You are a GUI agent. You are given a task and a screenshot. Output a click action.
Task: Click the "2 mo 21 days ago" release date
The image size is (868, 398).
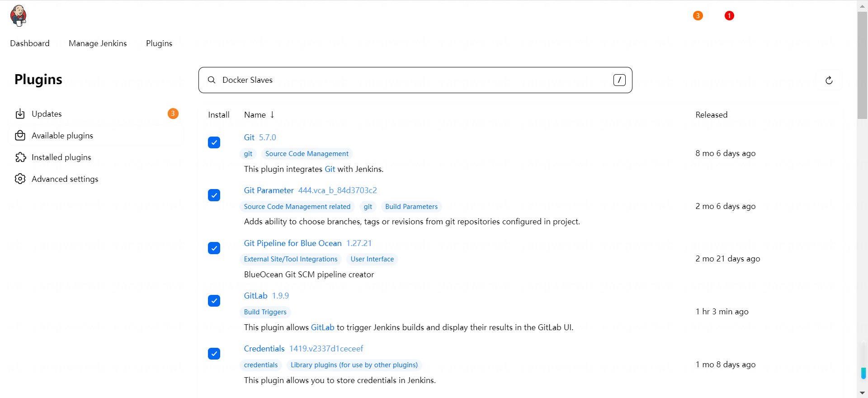[x=727, y=259]
